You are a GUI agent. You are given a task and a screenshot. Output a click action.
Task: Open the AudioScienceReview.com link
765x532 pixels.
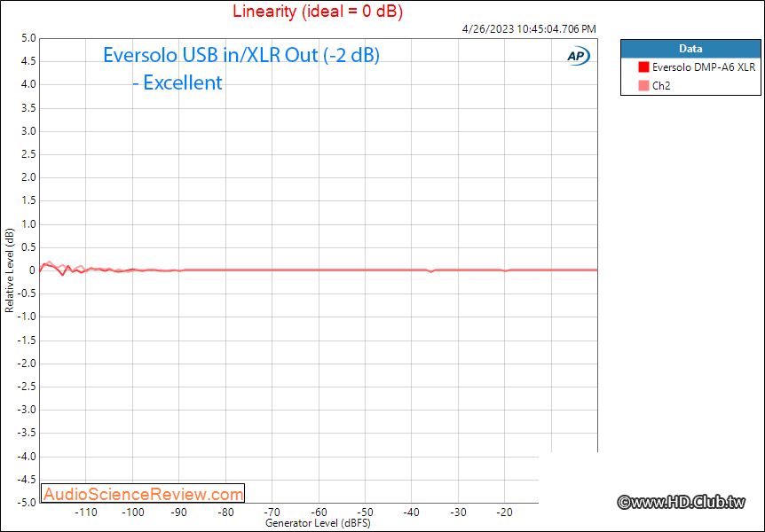143,494
